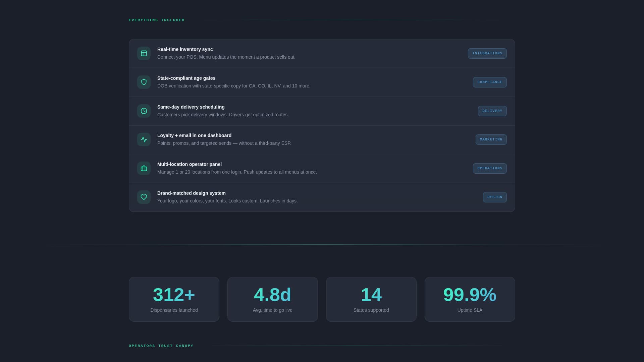Click the COMPLIANCE badge
The height and width of the screenshot is (362, 644).
tap(490, 82)
